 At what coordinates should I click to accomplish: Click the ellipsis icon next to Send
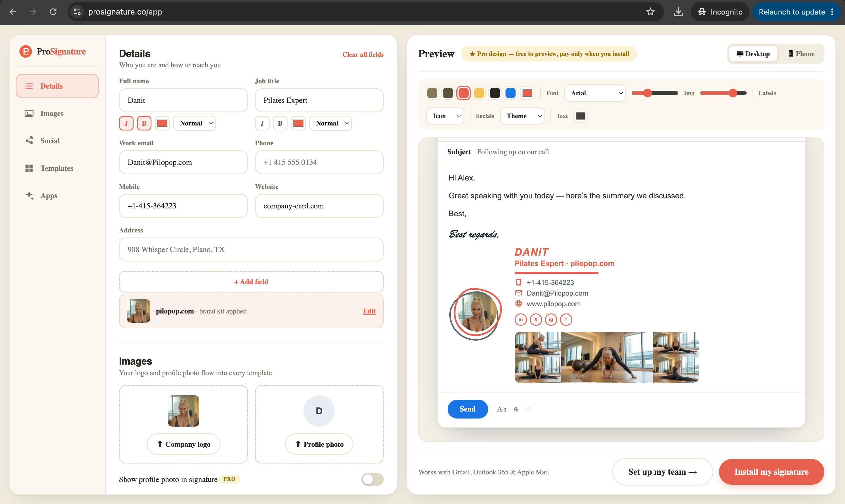point(529,409)
